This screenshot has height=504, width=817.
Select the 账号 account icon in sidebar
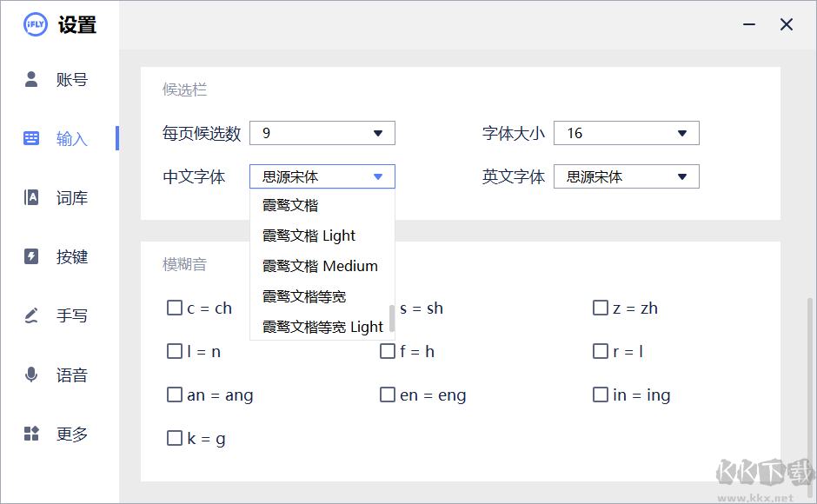pyautogui.click(x=31, y=79)
